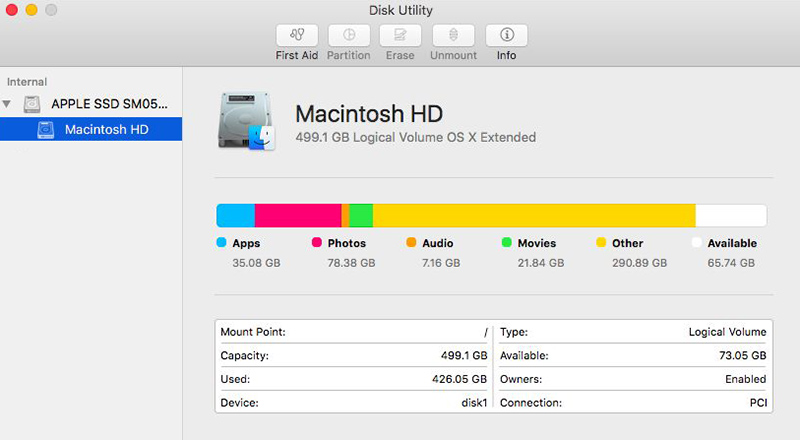Viewport: 800px width, 440px height.
Task: Click the pink Photos segment in storage bar
Action: (298, 215)
